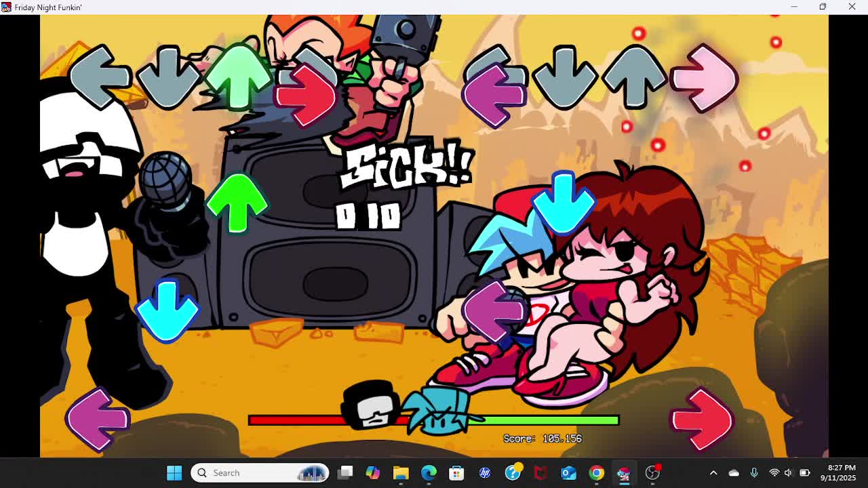The height and width of the screenshot is (488, 868).
Task: Click the taskbar Search box
Action: click(260, 472)
